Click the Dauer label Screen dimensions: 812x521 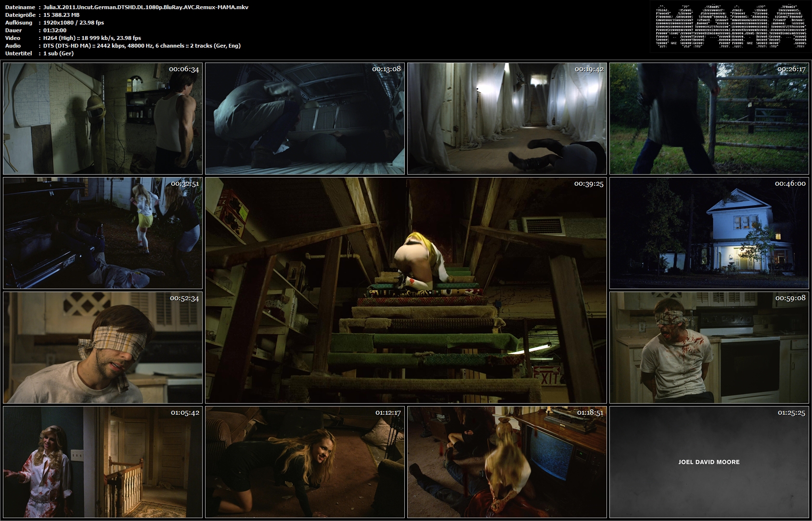(13, 30)
